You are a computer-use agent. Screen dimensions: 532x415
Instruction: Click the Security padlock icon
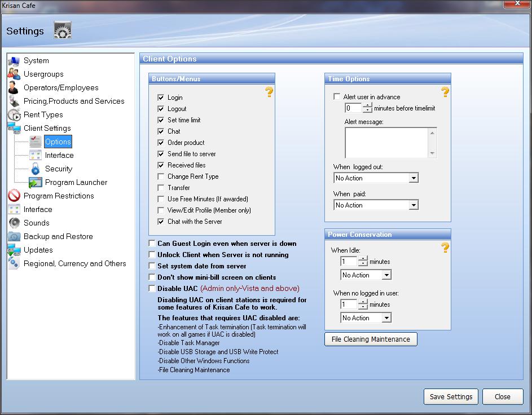click(36, 169)
